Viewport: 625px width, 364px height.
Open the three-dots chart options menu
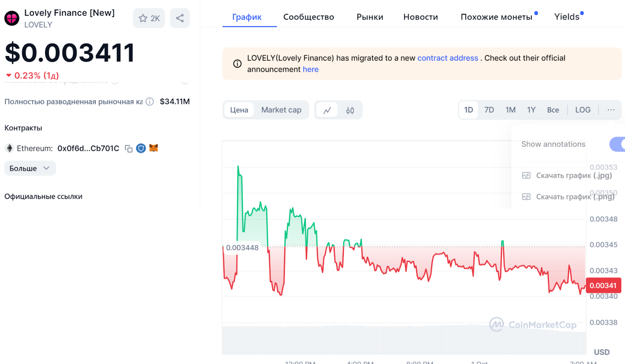click(x=611, y=110)
